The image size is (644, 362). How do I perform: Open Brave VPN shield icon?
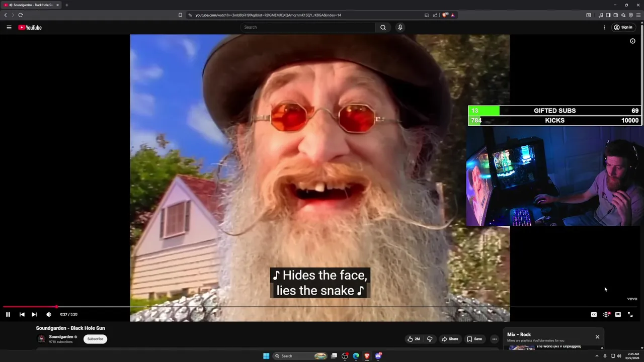(x=631, y=15)
